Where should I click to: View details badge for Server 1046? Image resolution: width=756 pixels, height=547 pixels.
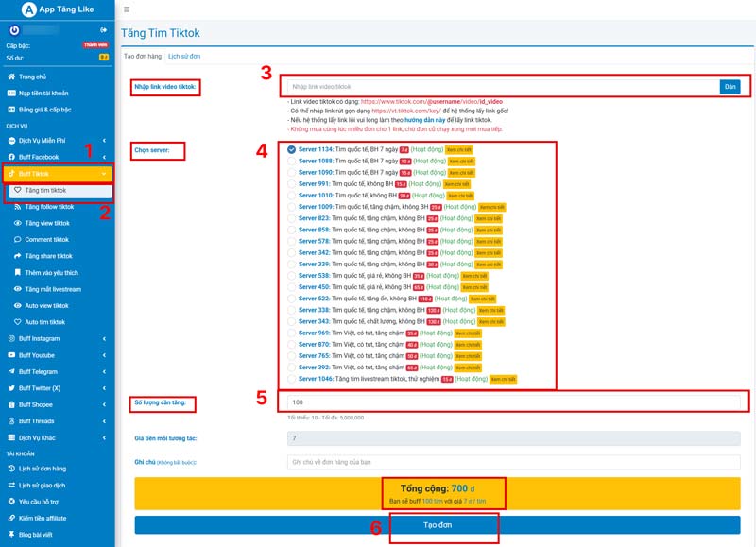504,379
